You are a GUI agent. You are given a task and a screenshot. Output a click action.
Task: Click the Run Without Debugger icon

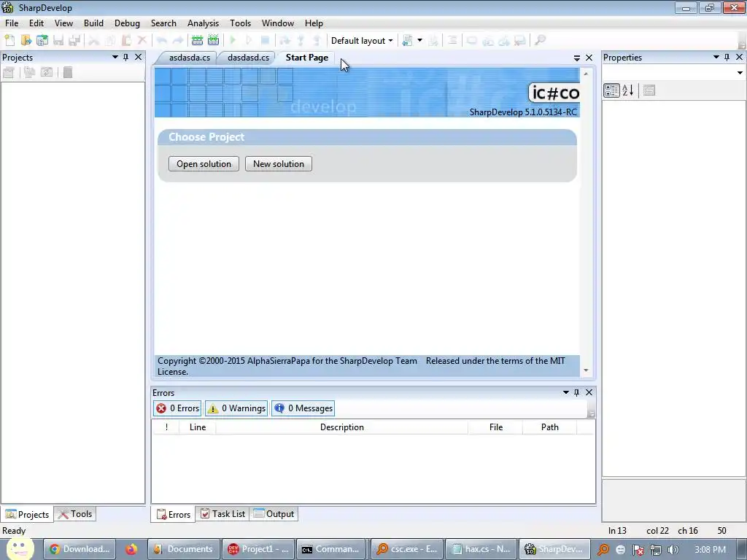tap(249, 41)
